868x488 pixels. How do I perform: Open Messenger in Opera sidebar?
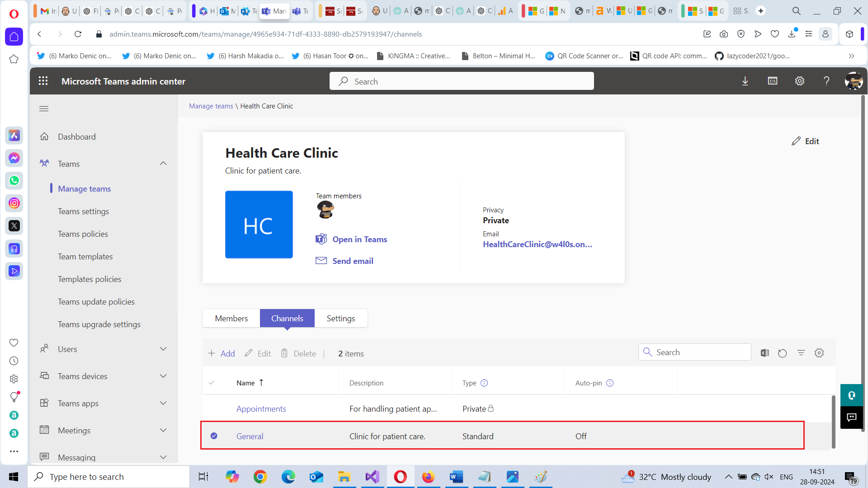(14, 158)
